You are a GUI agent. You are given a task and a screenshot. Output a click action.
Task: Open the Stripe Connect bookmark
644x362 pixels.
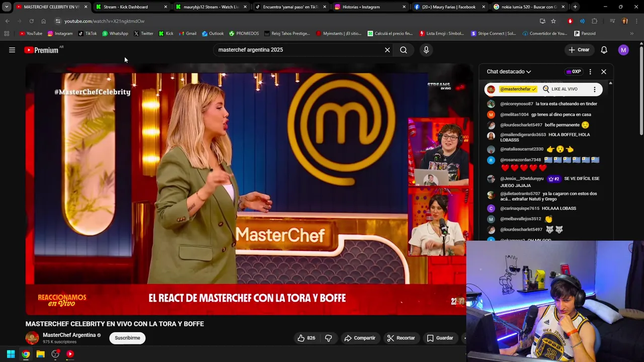pyautogui.click(x=493, y=34)
